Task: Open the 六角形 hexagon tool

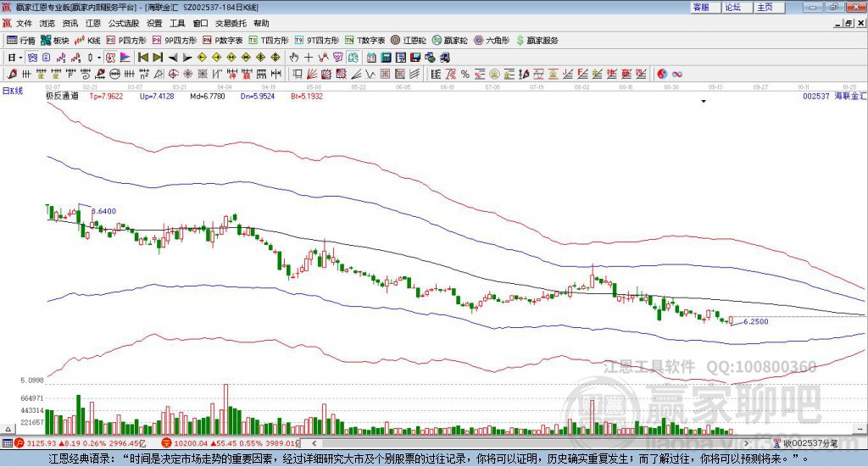Action: pos(492,41)
